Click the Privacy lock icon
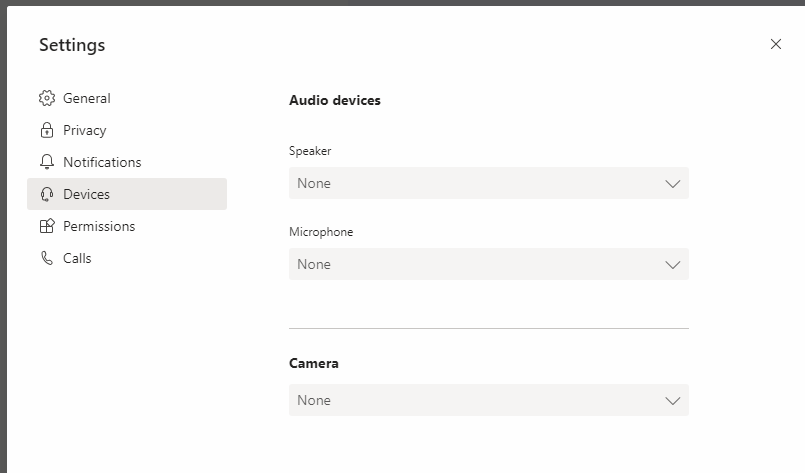This screenshot has height=473, width=805. tap(47, 130)
